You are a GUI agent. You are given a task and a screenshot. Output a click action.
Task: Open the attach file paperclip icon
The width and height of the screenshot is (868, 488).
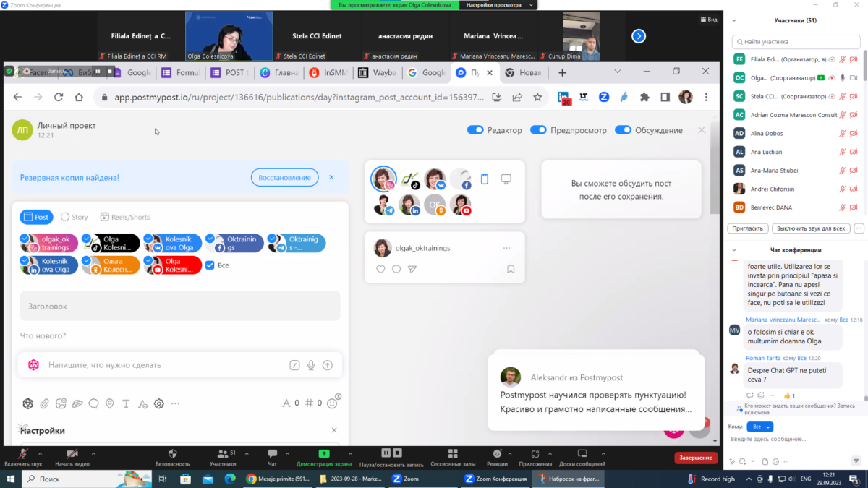coord(44,403)
